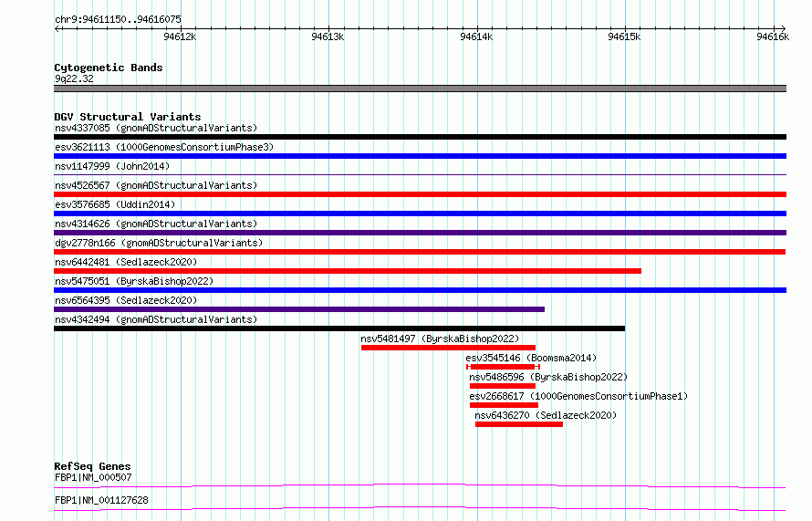Select the red nsv4526567 variant bar
Viewport: 812px width, 521px height.
tap(420, 194)
